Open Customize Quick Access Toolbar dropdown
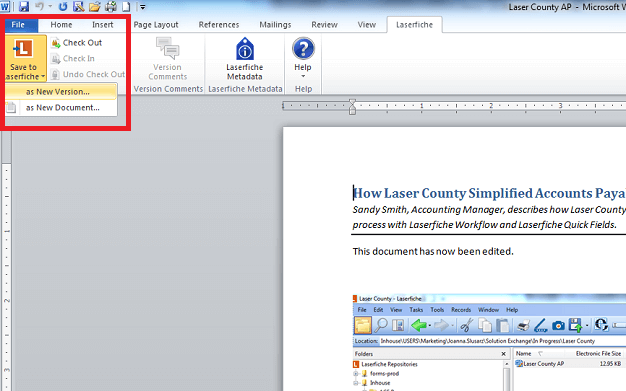Image resolution: width=626 pixels, height=391 pixels. [x=142, y=7]
